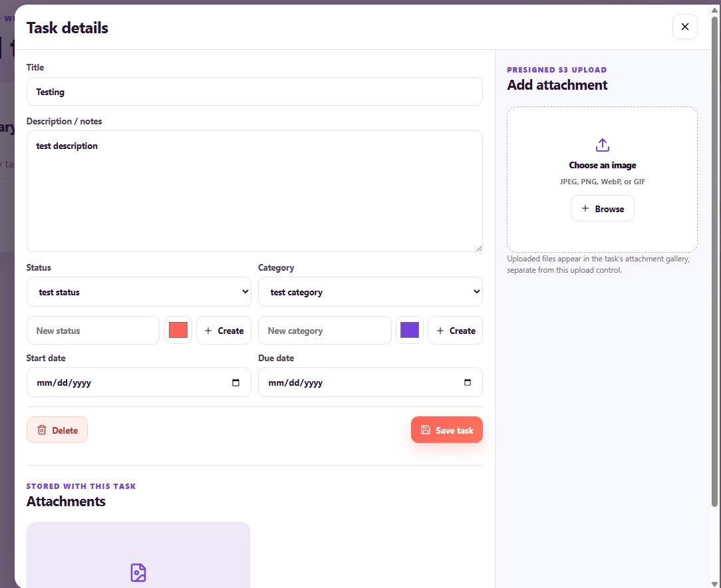The width and height of the screenshot is (721, 588).
Task: Click the Add attachment heading
Action: tap(557, 85)
